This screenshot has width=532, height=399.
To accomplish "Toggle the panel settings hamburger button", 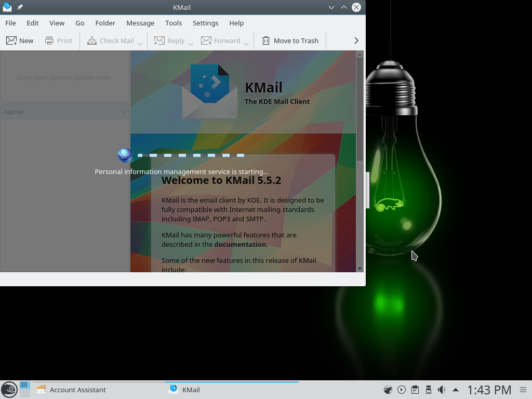I will pos(523,390).
